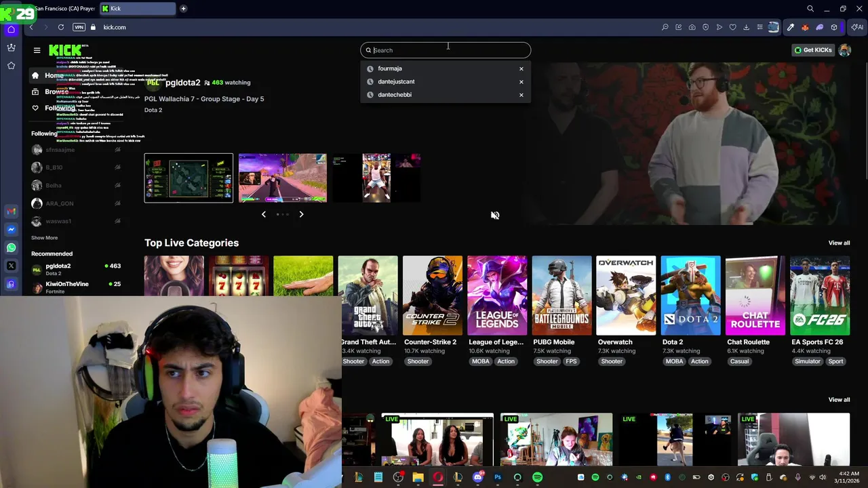Reload the page in browser toolbar
Image resolution: width=868 pixels, height=488 pixels.
coord(61,27)
